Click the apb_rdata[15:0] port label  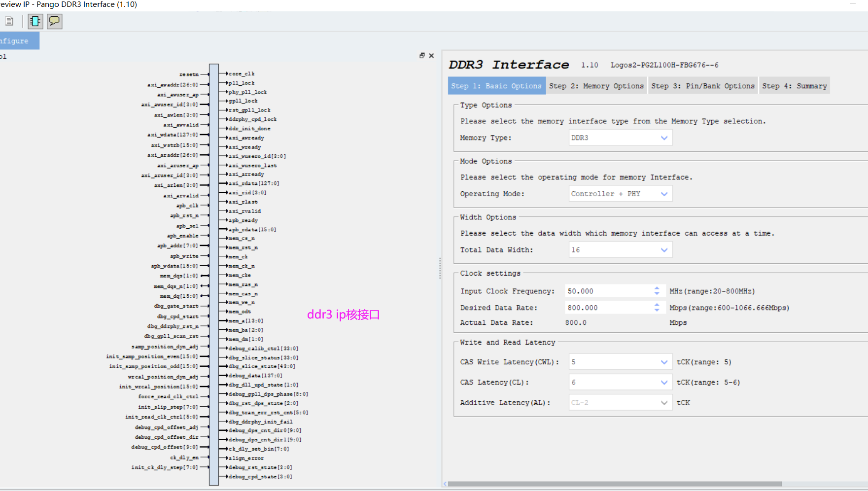click(252, 229)
